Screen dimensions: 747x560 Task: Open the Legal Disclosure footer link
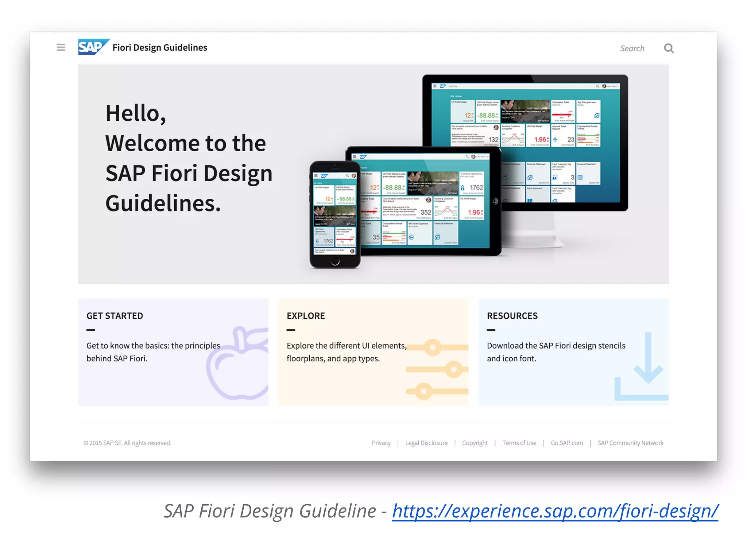(426, 443)
